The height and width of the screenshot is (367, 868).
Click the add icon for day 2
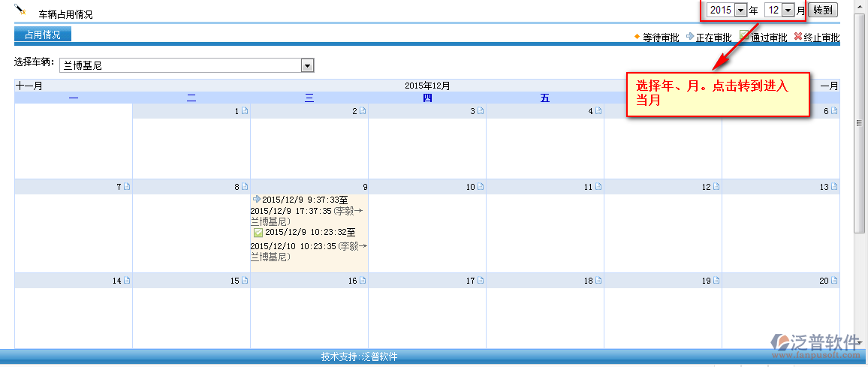[363, 111]
